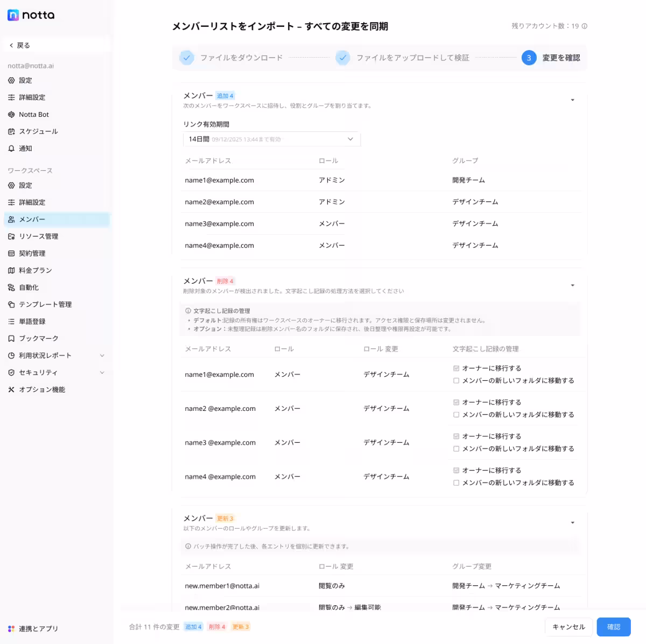Select メンバー people icon in sidebar

11,219
